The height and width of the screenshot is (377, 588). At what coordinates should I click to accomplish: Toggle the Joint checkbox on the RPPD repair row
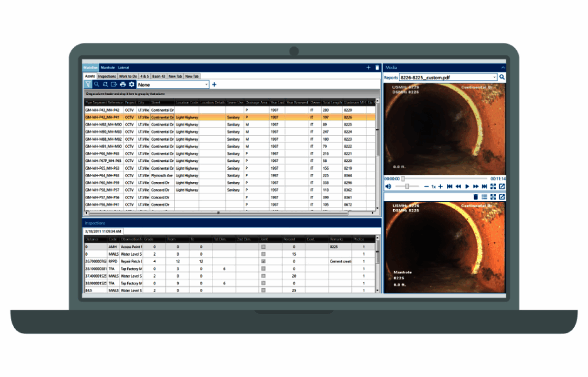click(x=264, y=261)
